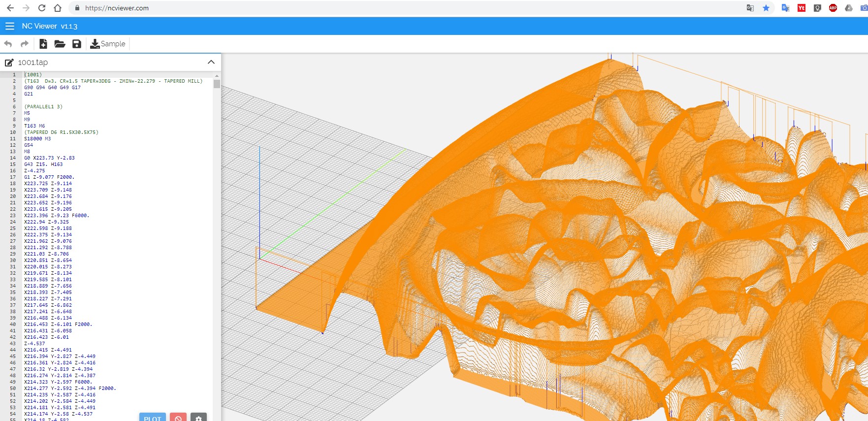Click the red cancel plot button
868x421 pixels.
click(178, 418)
